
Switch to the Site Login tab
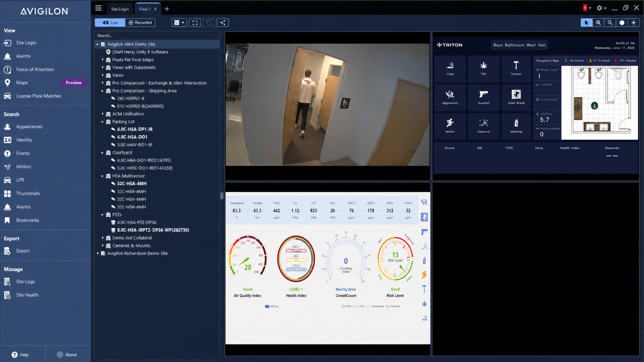tap(120, 9)
